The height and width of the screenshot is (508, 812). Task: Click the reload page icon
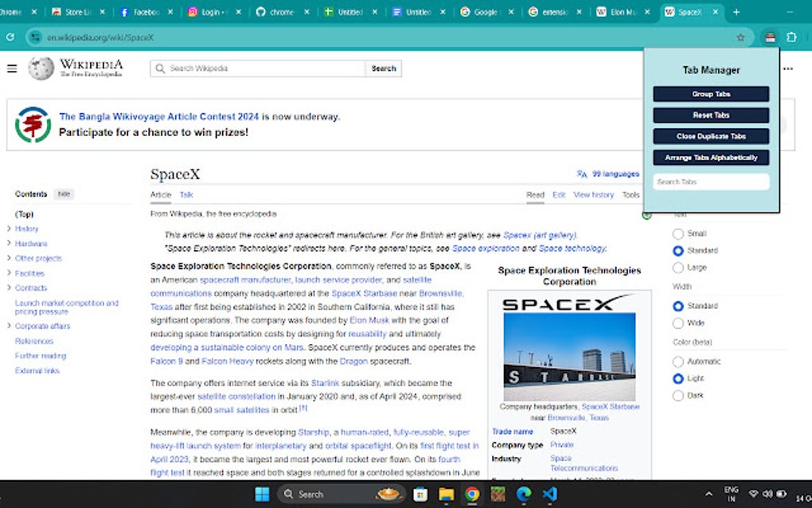coord(10,37)
